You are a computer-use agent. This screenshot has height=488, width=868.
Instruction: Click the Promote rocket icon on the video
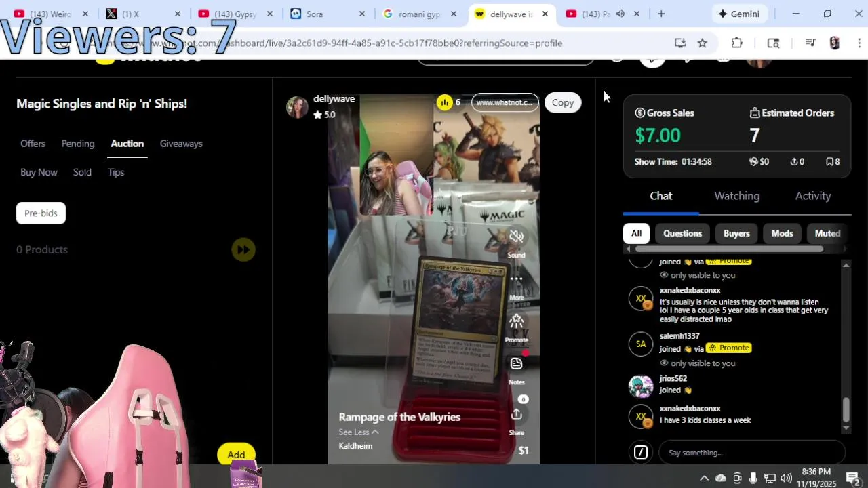click(x=516, y=321)
